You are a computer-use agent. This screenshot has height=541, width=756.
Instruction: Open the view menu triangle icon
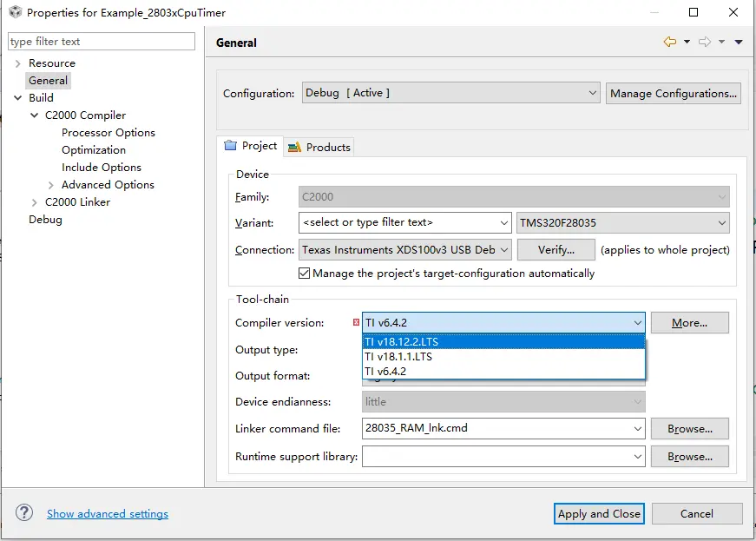[x=739, y=42]
